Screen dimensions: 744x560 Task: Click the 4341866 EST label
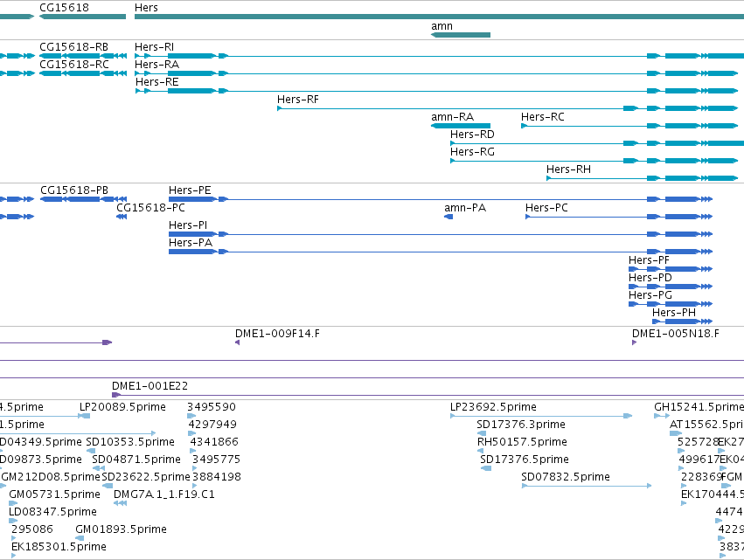(x=214, y=443)
